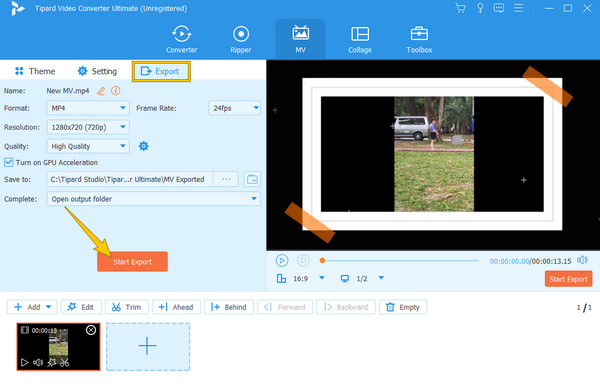Click the preview screen monitor icon
Image resolution: width=600 pixels, height=384 pixels.
coord(345,278)
